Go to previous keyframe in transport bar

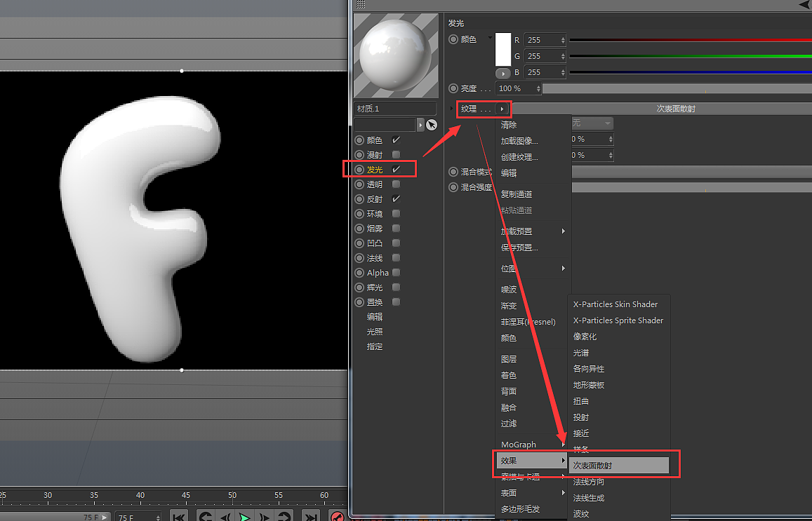206,516
